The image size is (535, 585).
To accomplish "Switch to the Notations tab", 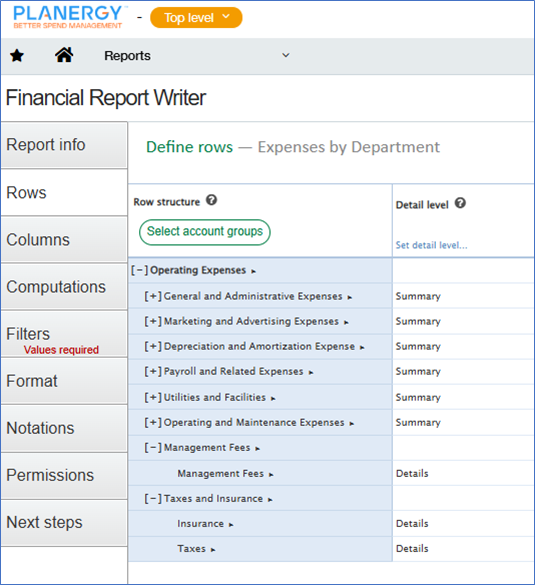I will [x=64, y=428].
